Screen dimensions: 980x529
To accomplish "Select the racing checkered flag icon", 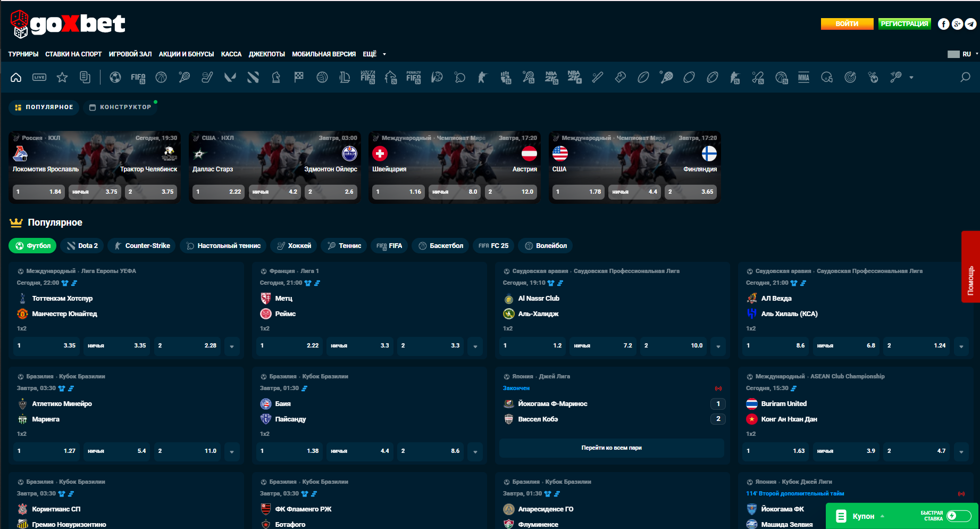I will pyautogui.click(x=299, y=77).
